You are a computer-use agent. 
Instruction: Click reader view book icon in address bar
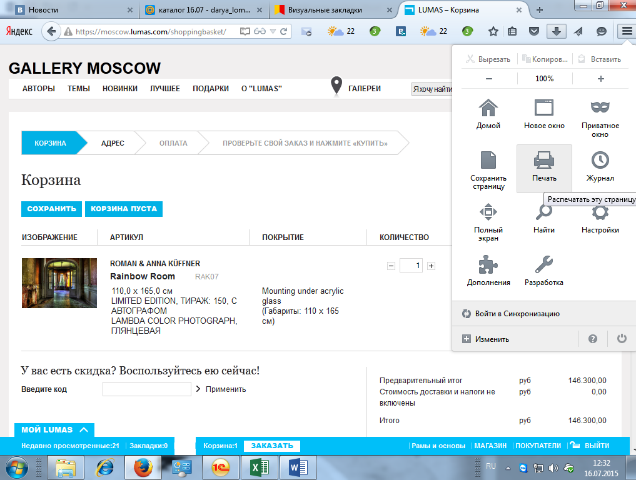245,31
